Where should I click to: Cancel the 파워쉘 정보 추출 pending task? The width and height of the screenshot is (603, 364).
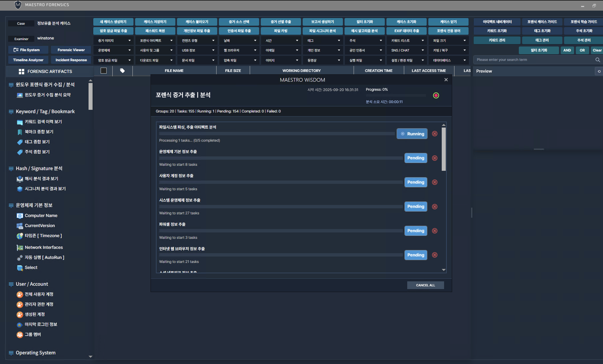435,231
